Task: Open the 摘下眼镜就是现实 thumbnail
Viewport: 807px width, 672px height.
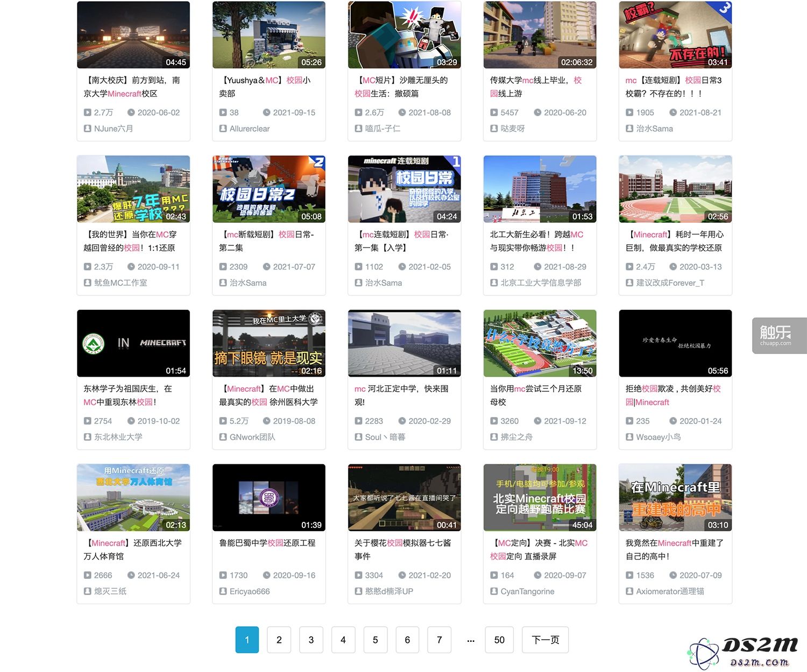Action: [269, 343]
